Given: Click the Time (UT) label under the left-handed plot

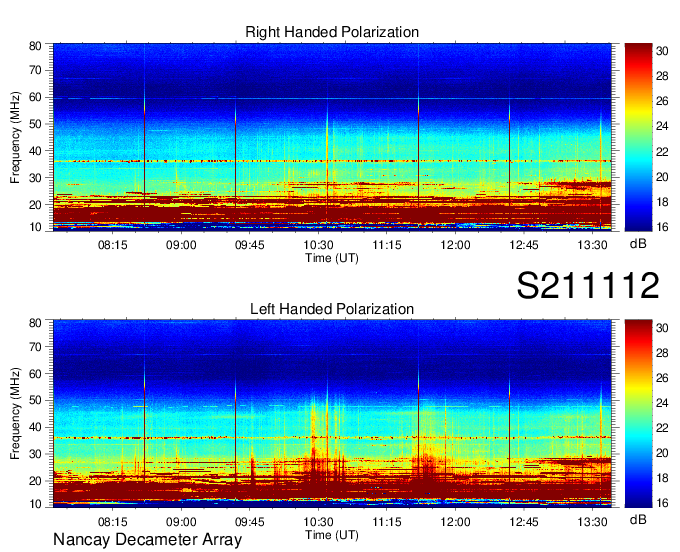Looking at the screenshot, I should (x=332, y=535).
